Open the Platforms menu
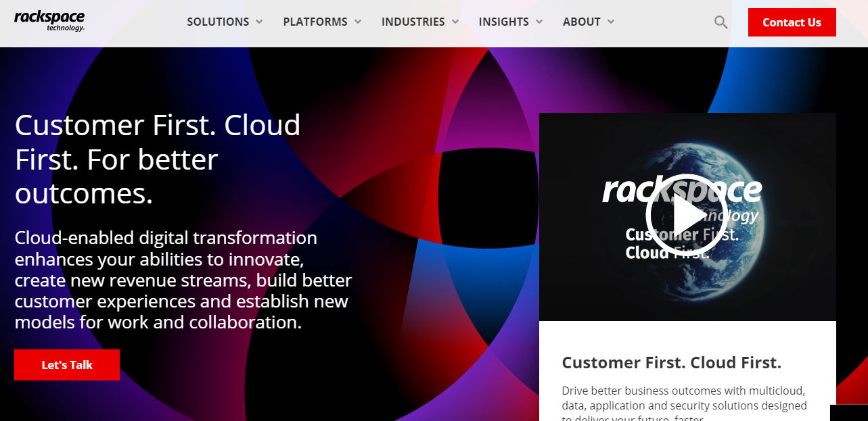 click(x=315, y=22)
